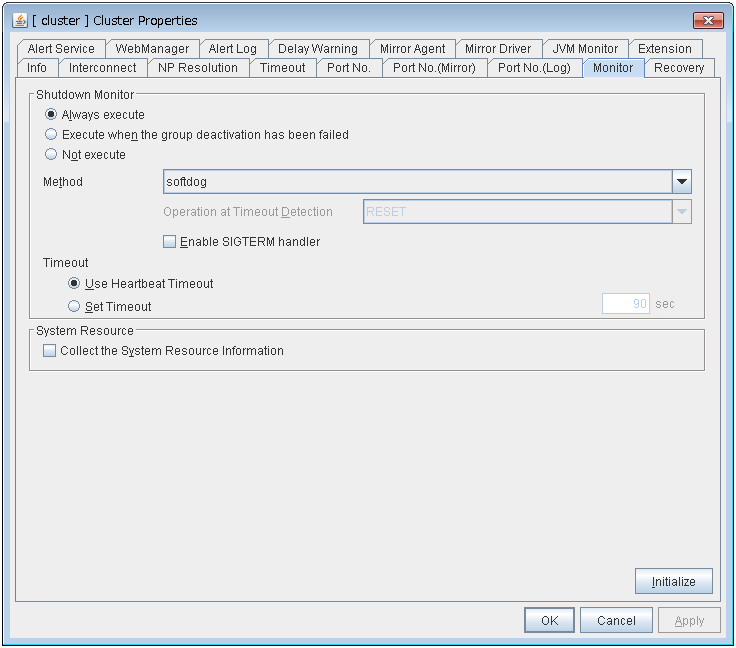
Task: Click the Cancel button
Action: (x=616, y=620)
